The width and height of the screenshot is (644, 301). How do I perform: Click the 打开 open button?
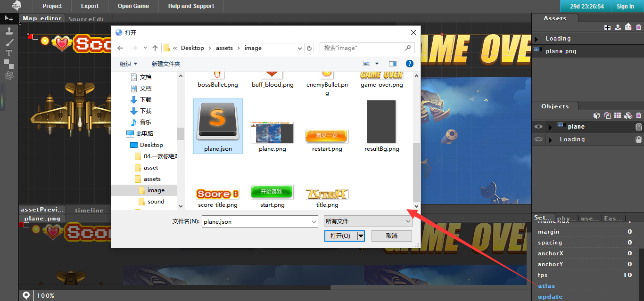tap(340, 236)
